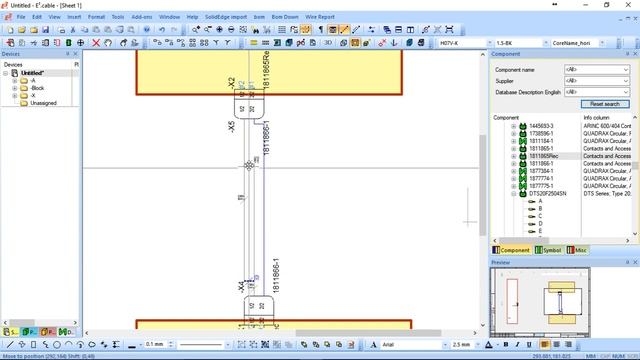Open the File menu
The height and width of the screenshot is (360, 640).
(21, 17)
